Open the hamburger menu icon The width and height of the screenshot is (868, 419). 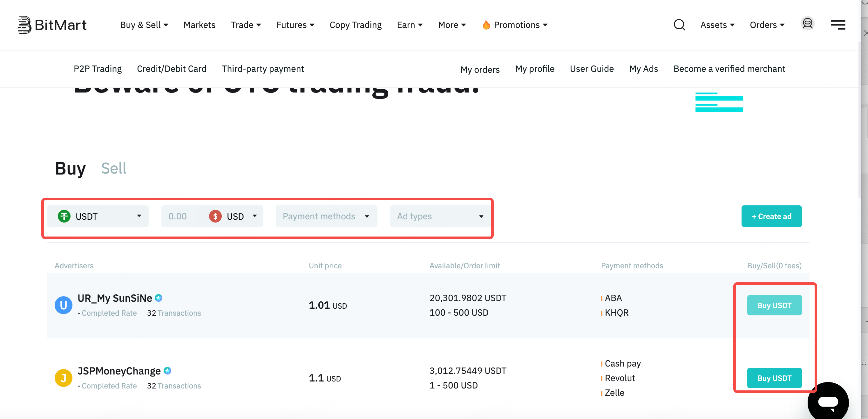tap(838, 24)
